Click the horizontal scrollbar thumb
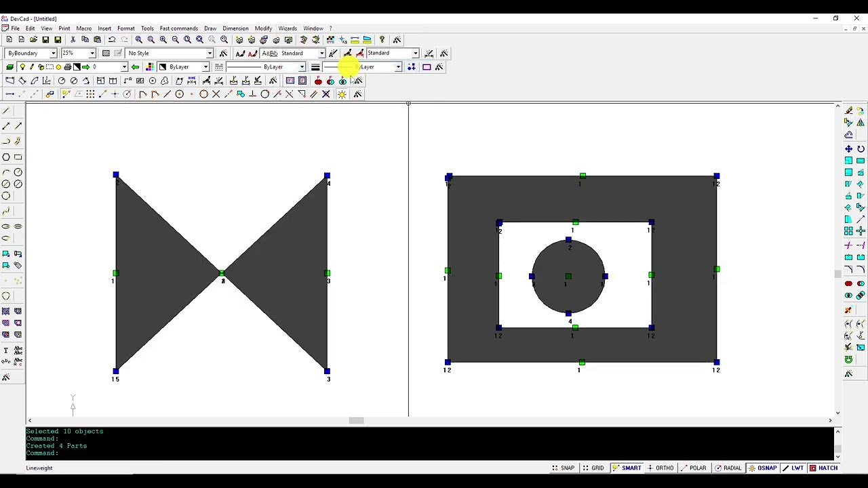 (x=356, y=421)
